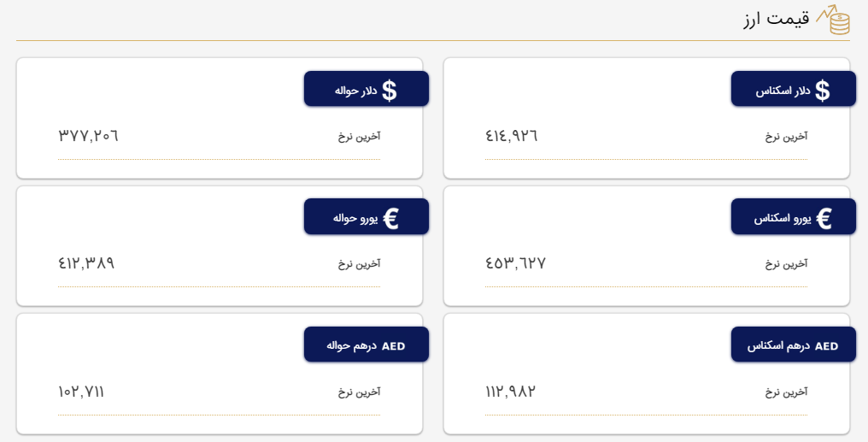Select the دلار حواله label text

(x=350, y=91)
